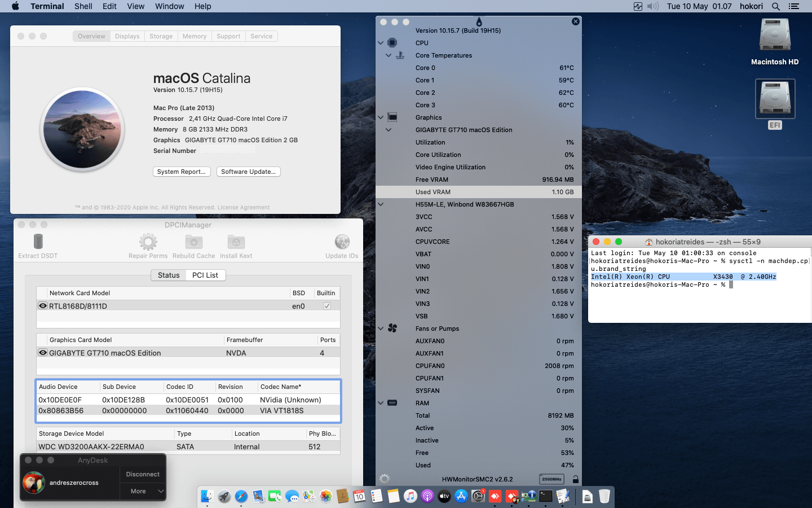Select the Repair Perms tool in DPCIManager

pos(148,243)
